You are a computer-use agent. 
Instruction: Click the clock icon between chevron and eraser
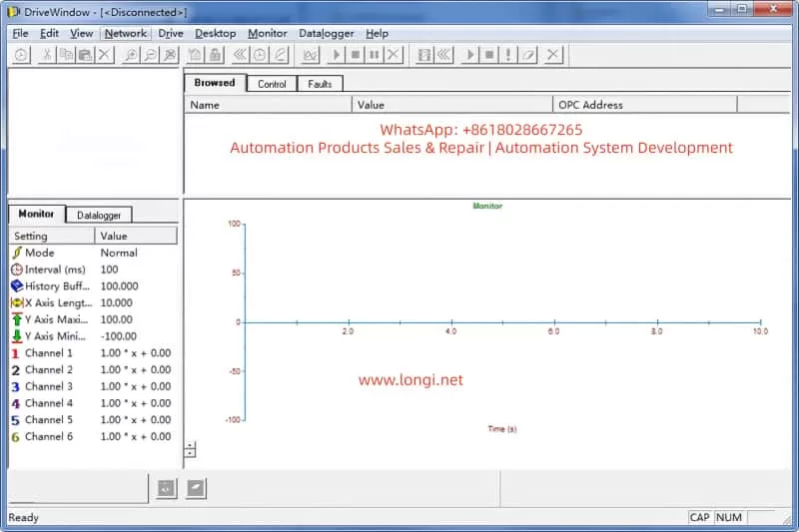tap(260, 55)
